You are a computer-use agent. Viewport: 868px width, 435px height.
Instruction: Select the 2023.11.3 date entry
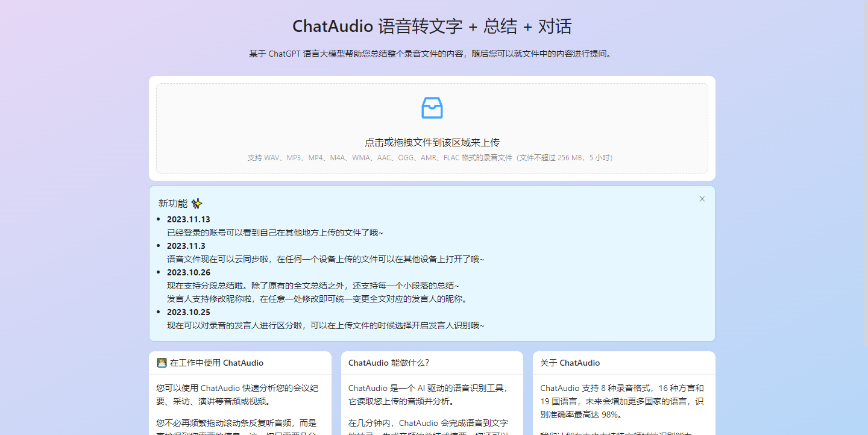click(186, 246)
